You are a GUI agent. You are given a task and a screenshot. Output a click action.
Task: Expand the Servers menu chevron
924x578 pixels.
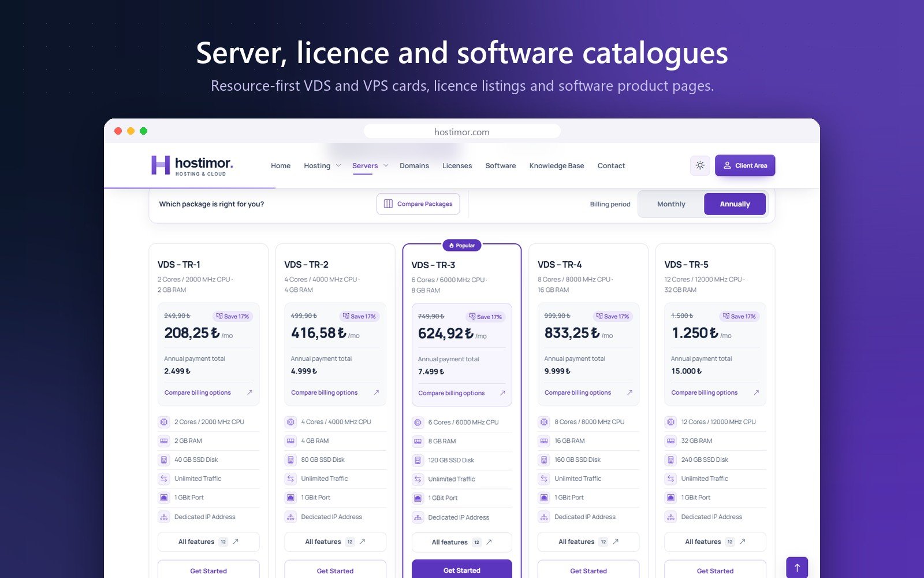pyautogui.click(x=386, y=166)
